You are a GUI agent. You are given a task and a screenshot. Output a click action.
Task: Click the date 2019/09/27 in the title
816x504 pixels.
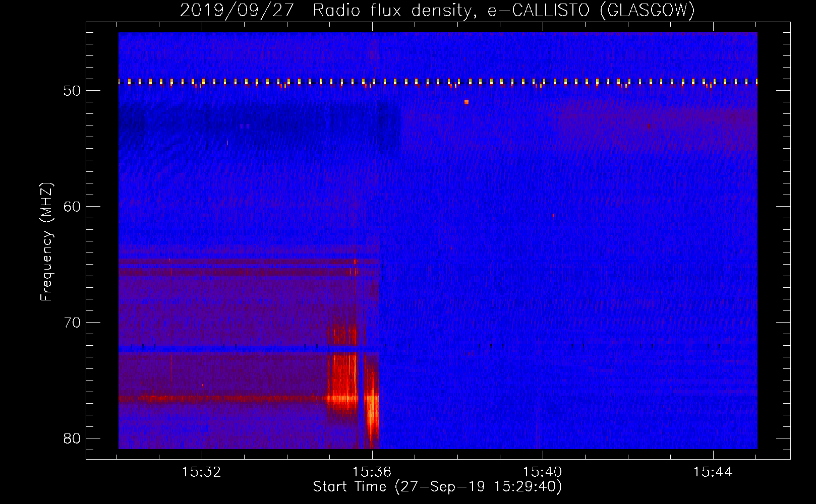(237, 10)
